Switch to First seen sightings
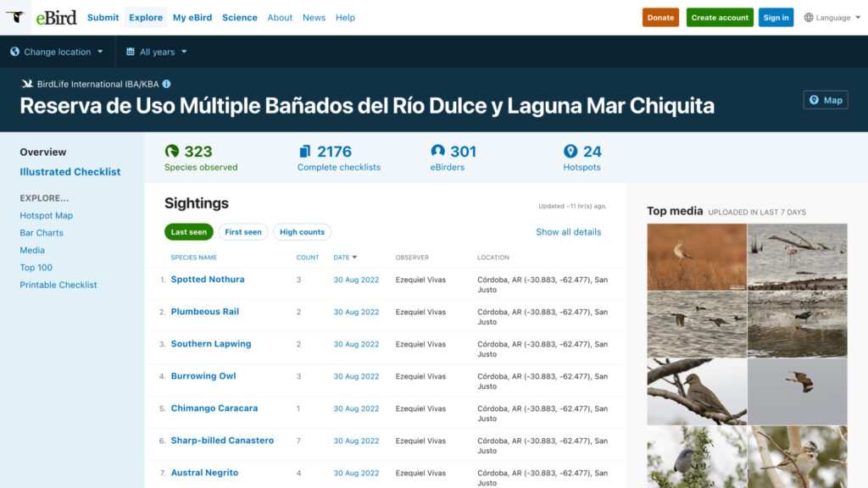The height and width of the screenshot is (488, 868). click(243, 232)
